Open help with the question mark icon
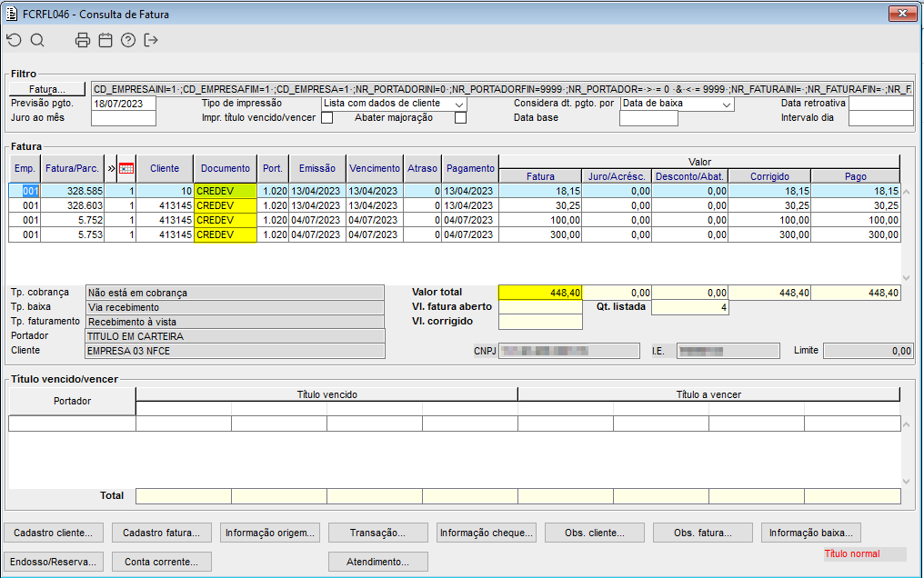 click(x=128, y=40)
